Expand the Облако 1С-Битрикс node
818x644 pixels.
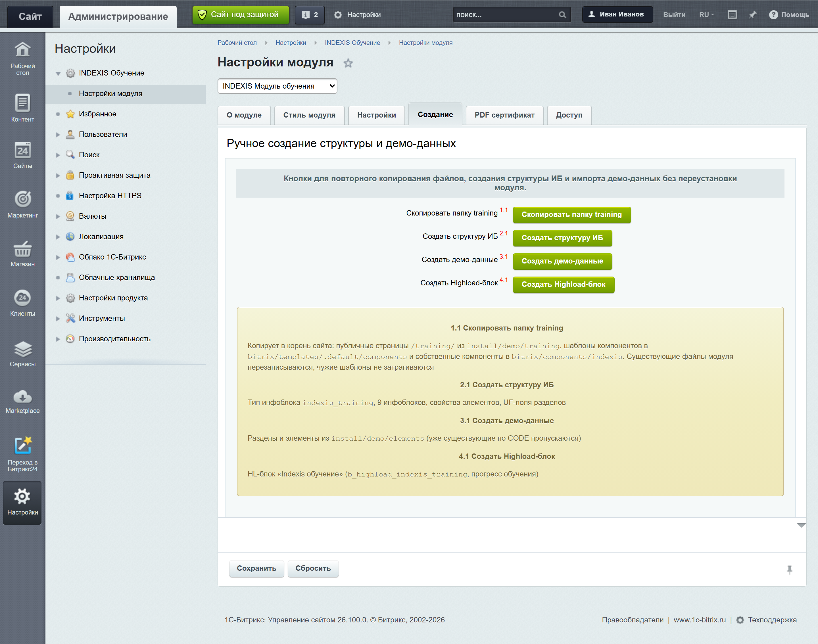pos(58,257)
